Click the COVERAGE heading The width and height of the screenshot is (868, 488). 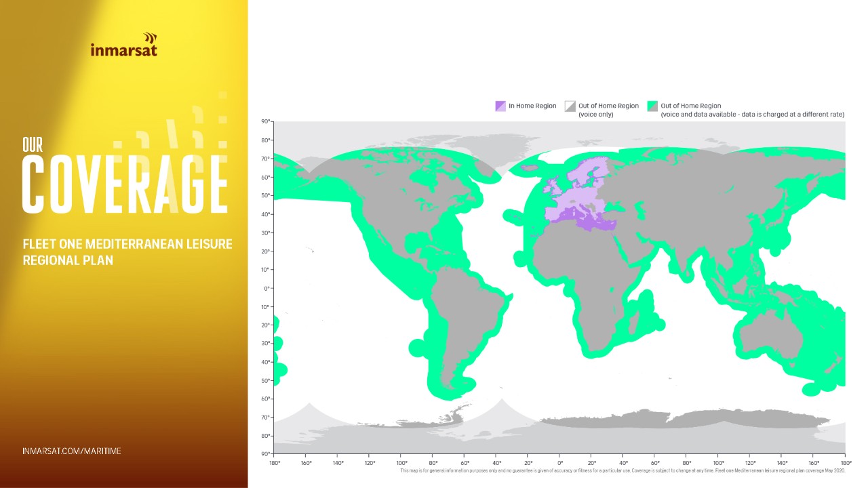[x=125, y=184]
